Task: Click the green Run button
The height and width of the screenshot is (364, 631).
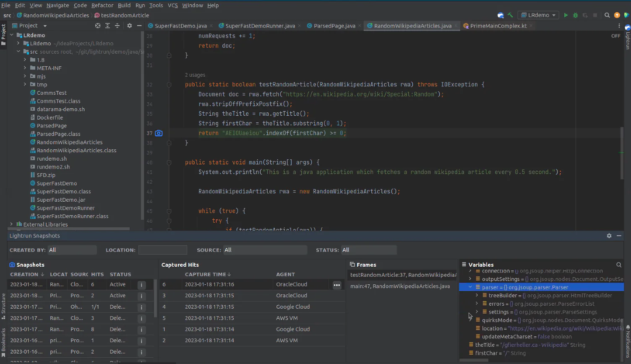Action: 566,15
